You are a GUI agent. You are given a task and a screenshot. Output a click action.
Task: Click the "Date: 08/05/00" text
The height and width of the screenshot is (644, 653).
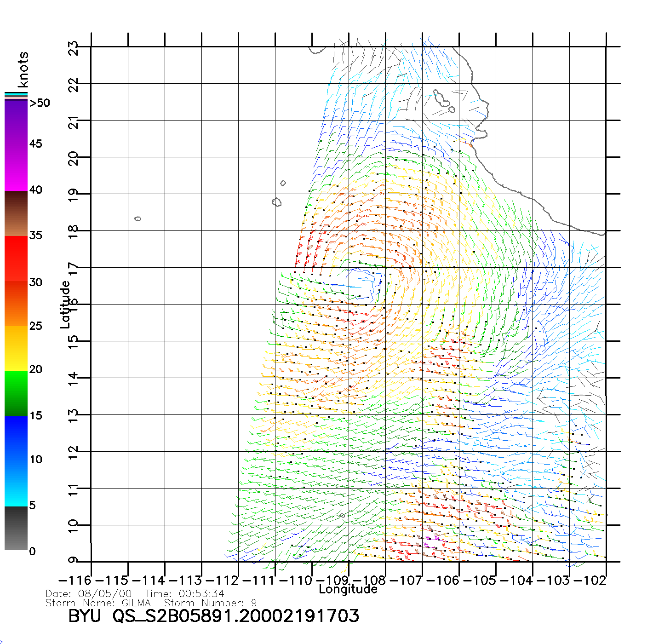(x=89, y=594)
